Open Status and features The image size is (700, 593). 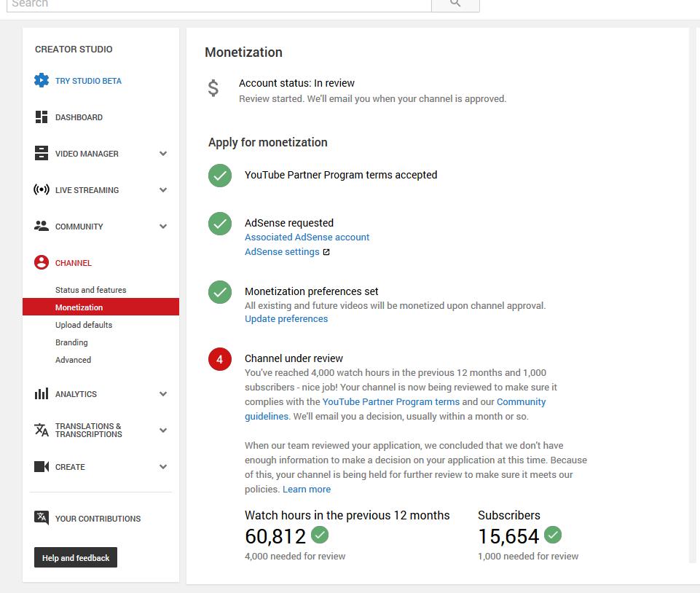[x=90, y=290]
